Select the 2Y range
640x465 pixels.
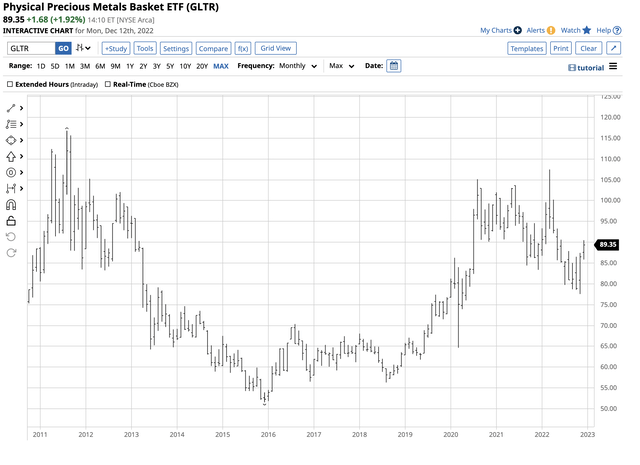pyautogui.click(x=143, y=66)
